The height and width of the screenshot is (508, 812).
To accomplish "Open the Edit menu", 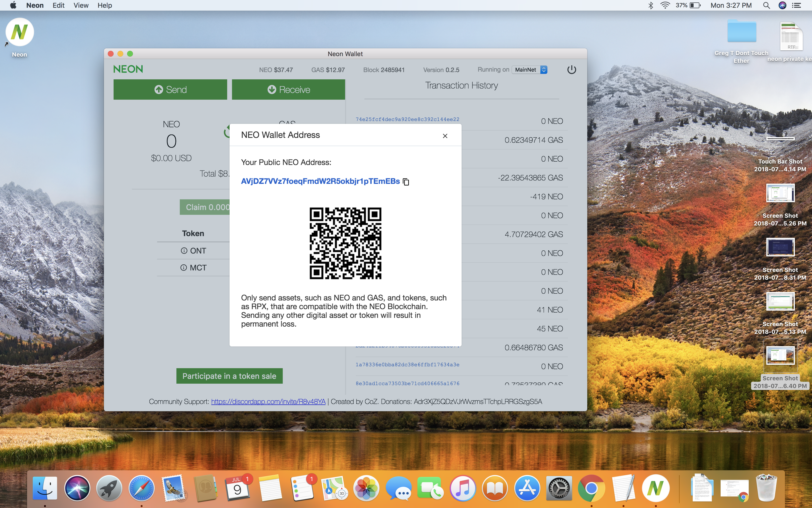I will [x=58, y=5].
